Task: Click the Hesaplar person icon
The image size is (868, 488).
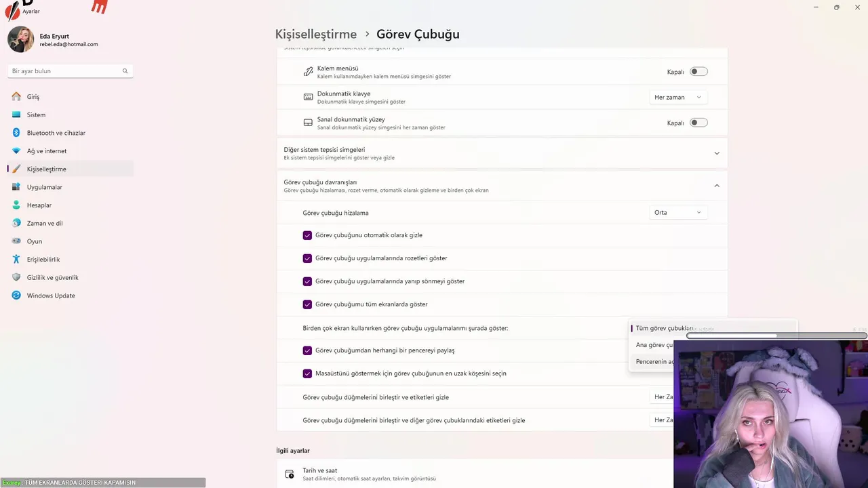Action: 16,205
